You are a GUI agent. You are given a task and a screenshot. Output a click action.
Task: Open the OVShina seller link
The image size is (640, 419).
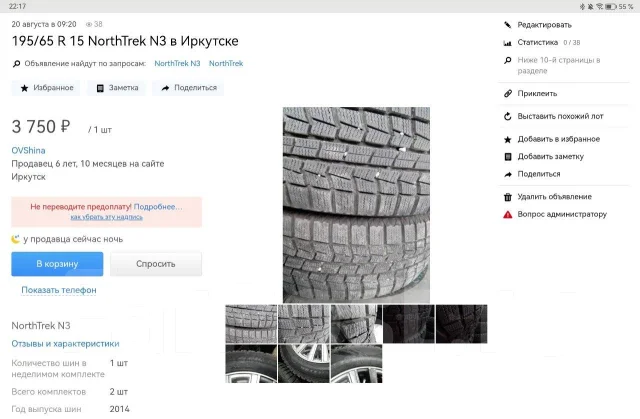[28, 151]
